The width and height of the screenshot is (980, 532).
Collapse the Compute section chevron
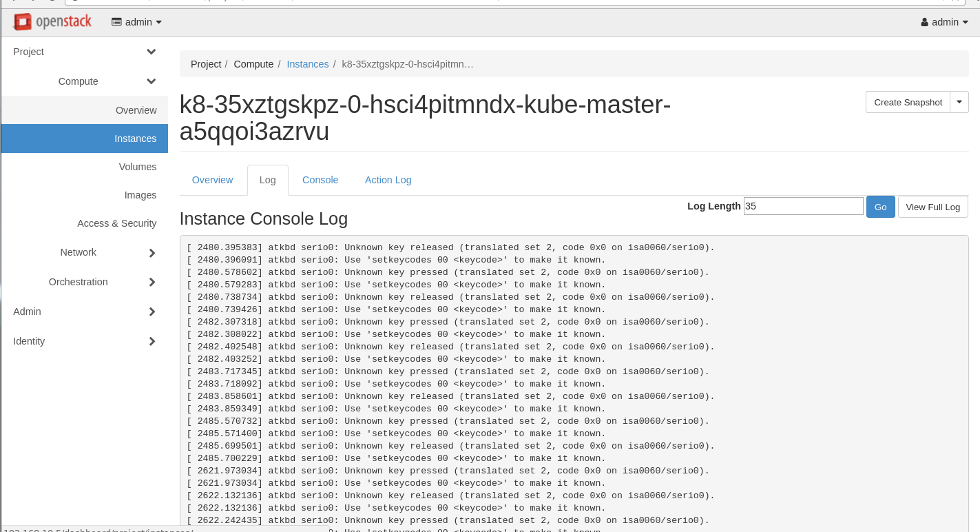152,81
